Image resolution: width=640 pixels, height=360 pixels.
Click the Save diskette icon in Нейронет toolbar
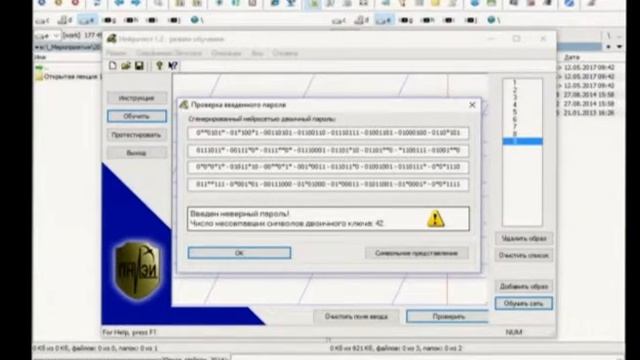139,66
